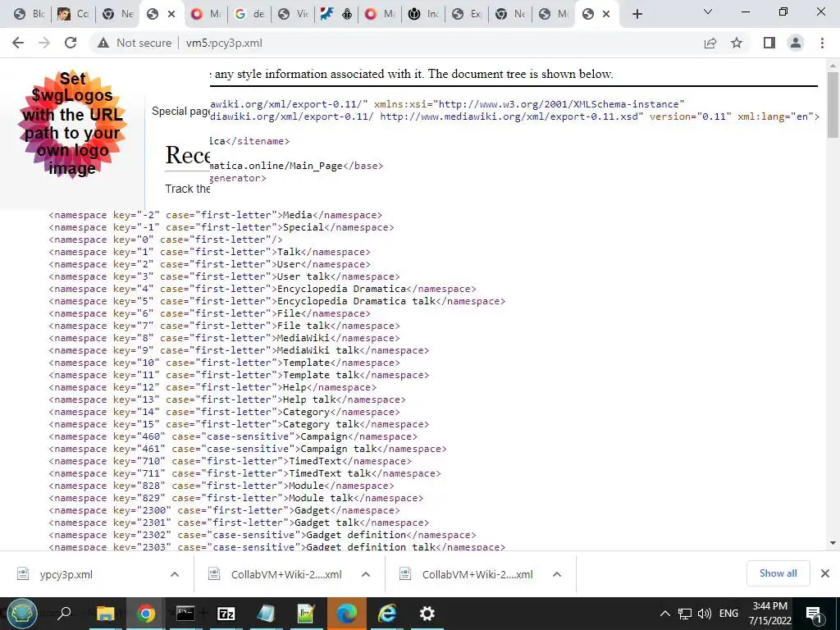This screenshot has width=840, height=630.
Task: Click the Not secure warning icon
Action: click(103, 43)
